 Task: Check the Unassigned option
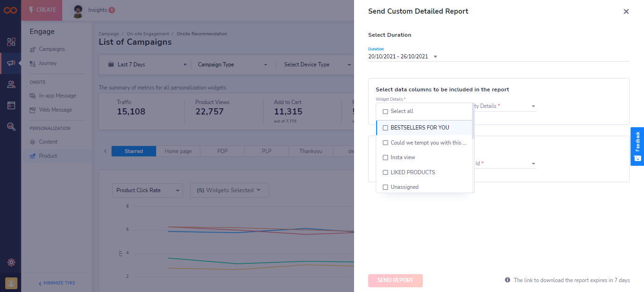click(385, 187)
